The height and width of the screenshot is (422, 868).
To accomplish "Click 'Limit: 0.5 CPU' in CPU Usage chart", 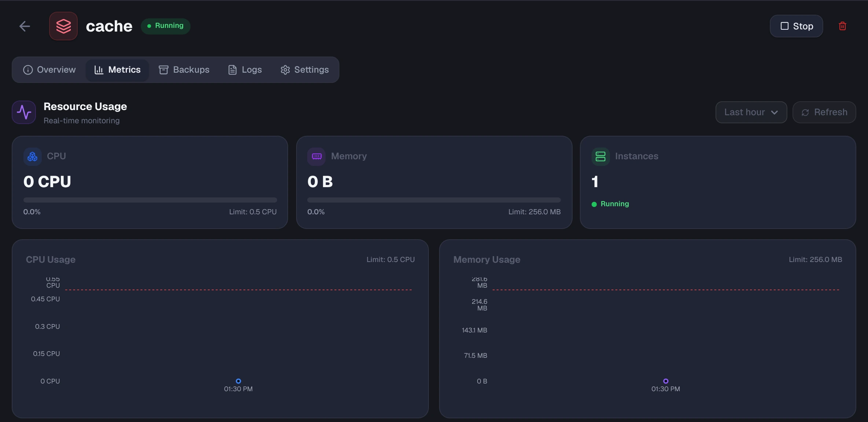I will (391, 259).
